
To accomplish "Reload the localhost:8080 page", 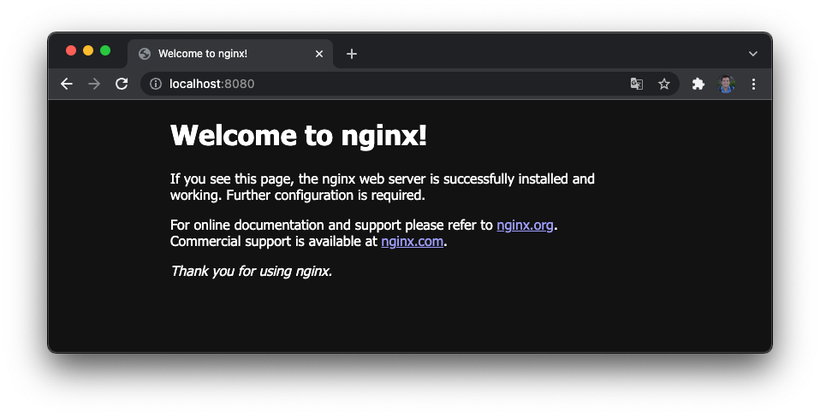I will [122, 84].
